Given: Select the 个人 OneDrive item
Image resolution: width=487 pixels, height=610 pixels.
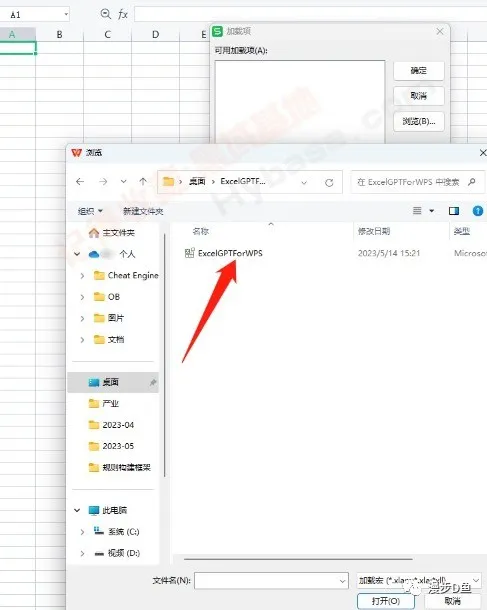Looking at the screenshot, I should [x=112, y=254].
